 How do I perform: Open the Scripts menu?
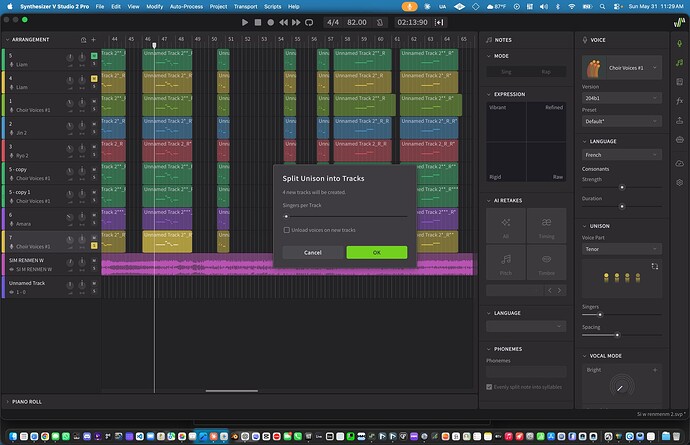click(272, 7)
